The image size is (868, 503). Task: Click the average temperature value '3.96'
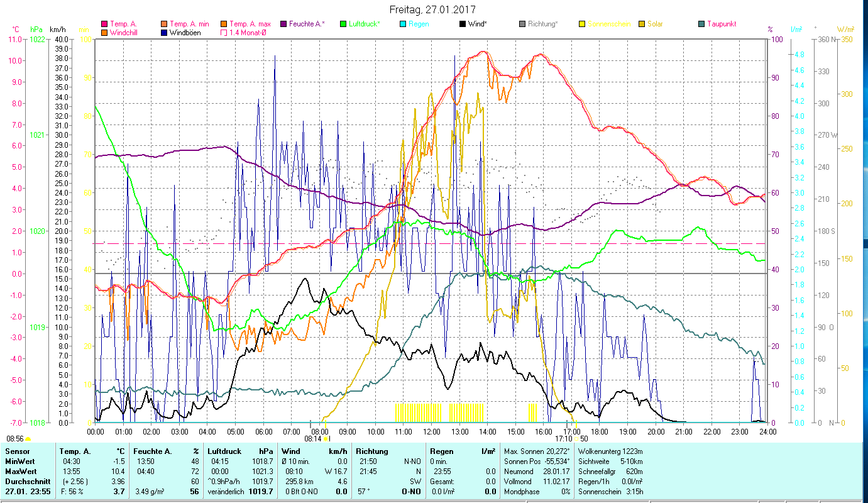coord(118,482)
